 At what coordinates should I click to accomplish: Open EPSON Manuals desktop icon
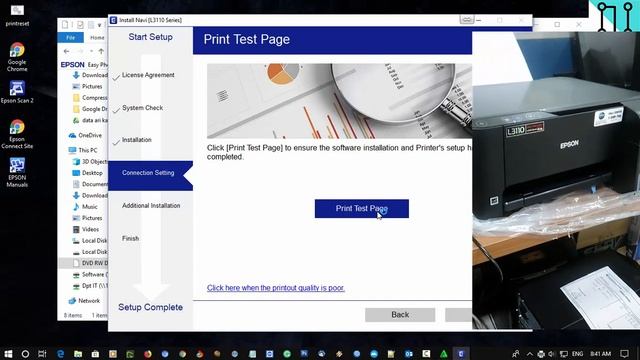[x=17, y=173]
